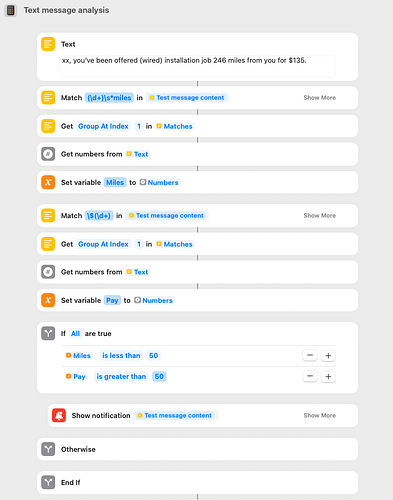Edit index value 1 in first Get group

(139, 126)
